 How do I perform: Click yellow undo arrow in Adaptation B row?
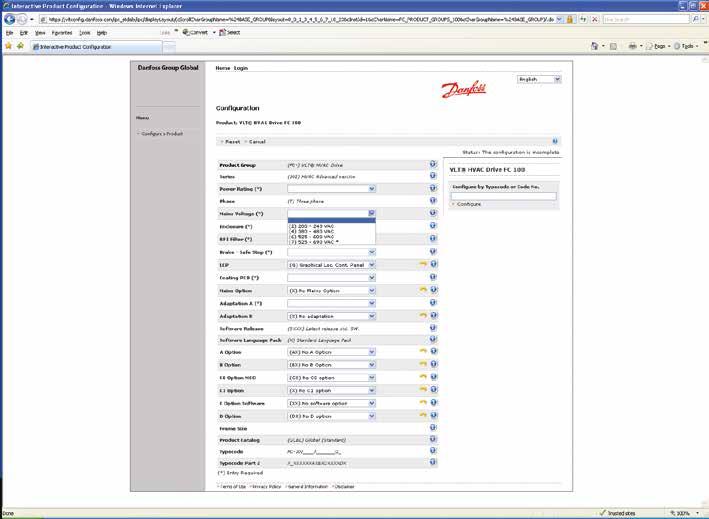point(423,316)
